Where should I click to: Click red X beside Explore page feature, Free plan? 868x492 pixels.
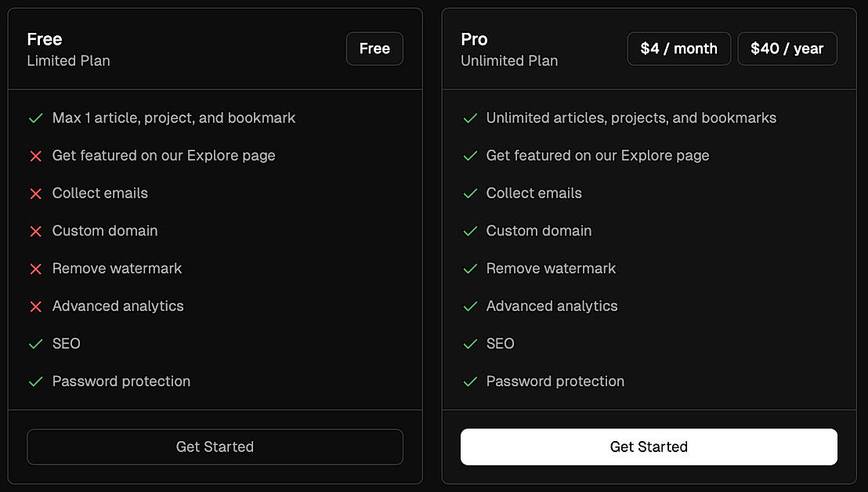tap(35, 156)
